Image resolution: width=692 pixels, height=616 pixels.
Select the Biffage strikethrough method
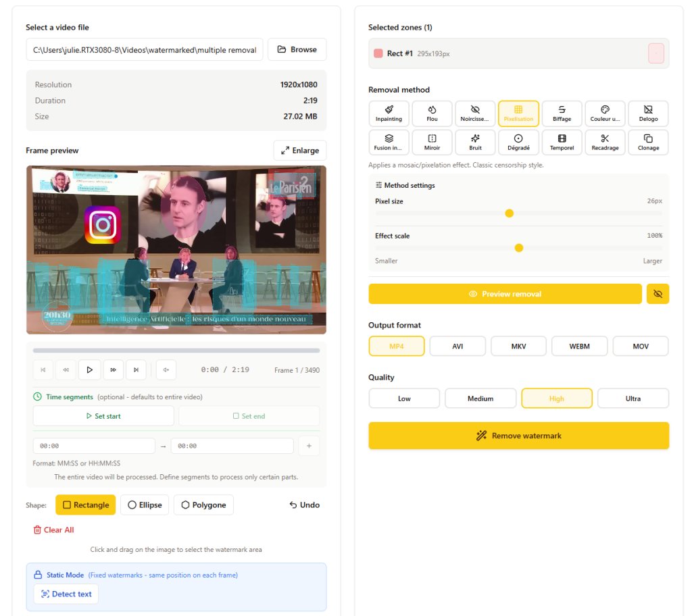click(562, 113)
